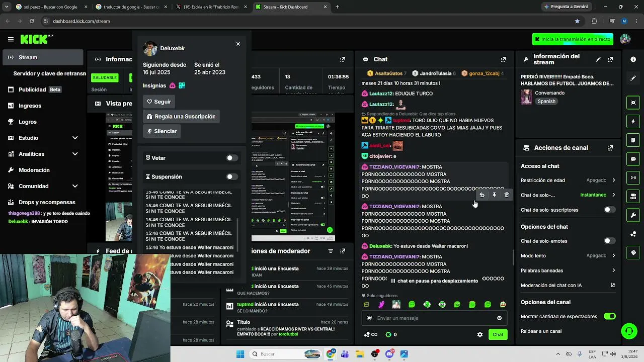Close the Deluxebk user card
Image resolution: width=644 pixels, height=362 pixels.
click(x=238, y=44)
